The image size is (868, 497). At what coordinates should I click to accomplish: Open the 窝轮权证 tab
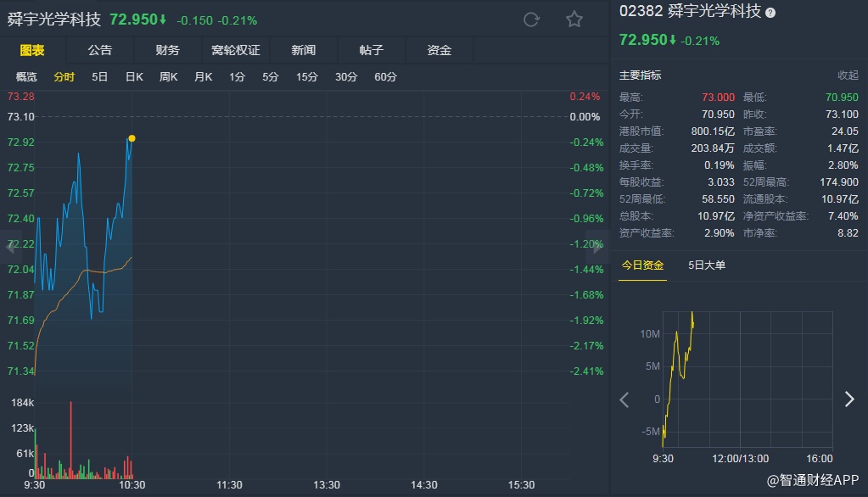tap(235, 51)
